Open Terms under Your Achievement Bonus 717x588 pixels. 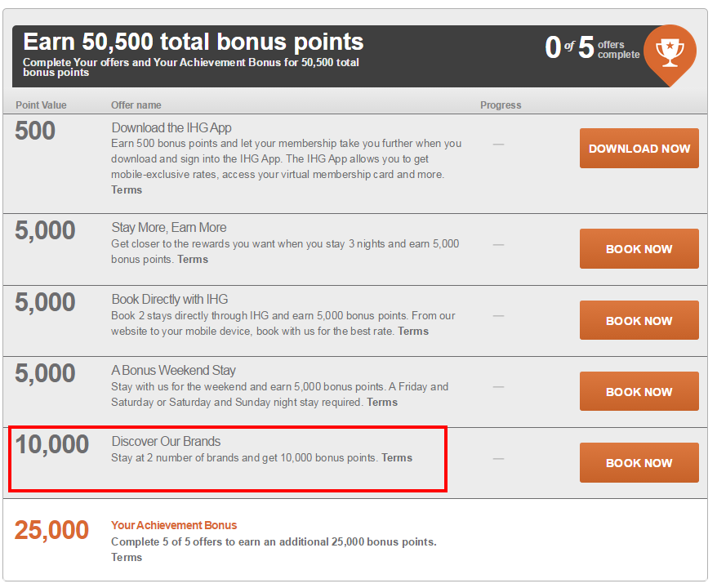click(127, 557)
